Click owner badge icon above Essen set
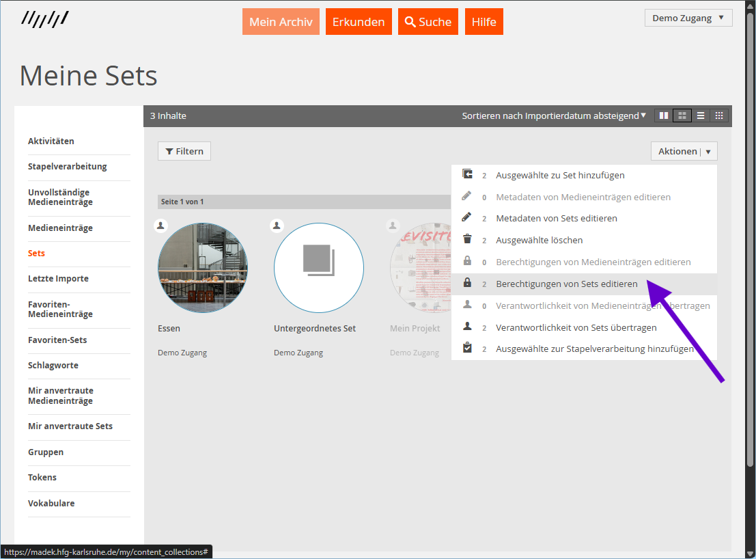Screen dimensions: 756x559 [x=160, y=225]
